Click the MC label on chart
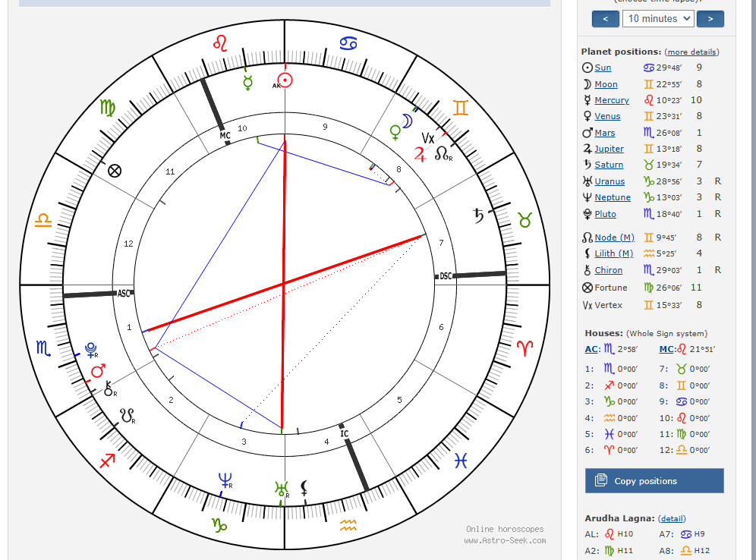Screen dimensions: 756x560 coord(225,135)
